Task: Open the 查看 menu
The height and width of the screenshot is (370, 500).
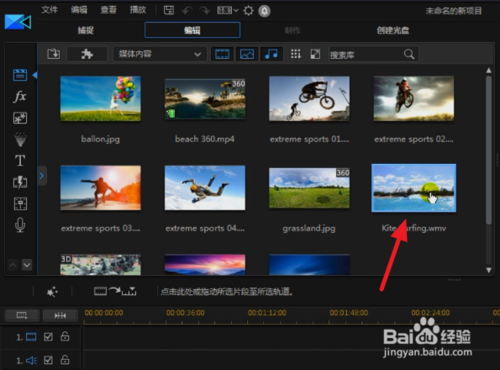Action: pos(108,10)
